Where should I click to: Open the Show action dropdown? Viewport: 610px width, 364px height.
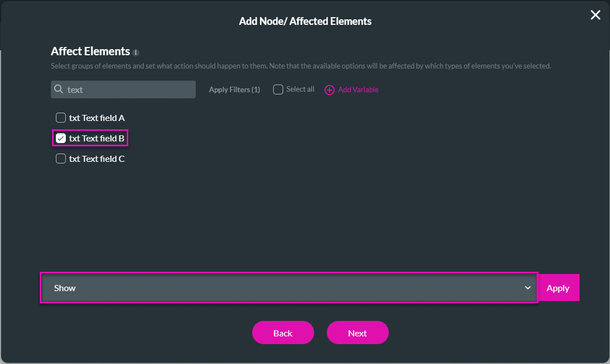pyautogui.click(x=288, y=288)
